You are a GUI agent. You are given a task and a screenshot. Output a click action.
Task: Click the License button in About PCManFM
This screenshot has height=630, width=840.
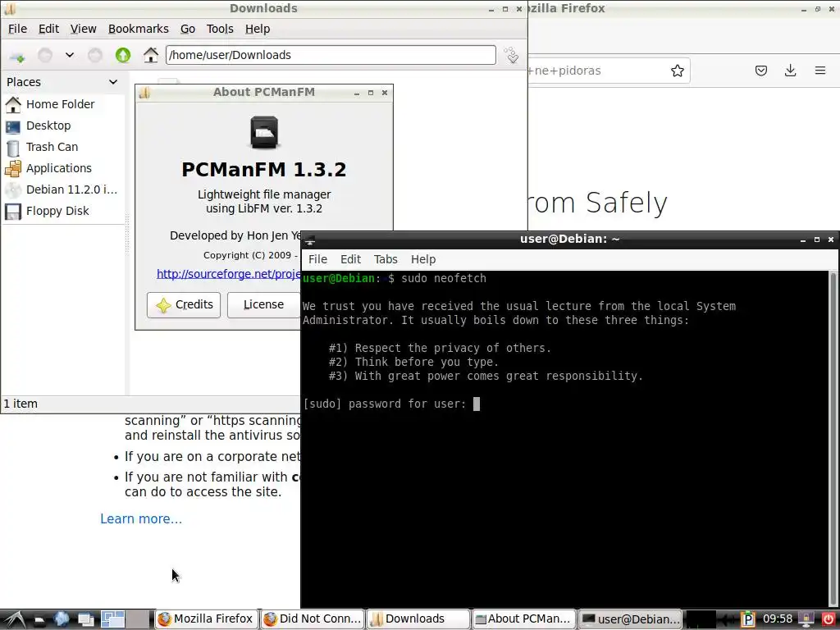point(263,305)
